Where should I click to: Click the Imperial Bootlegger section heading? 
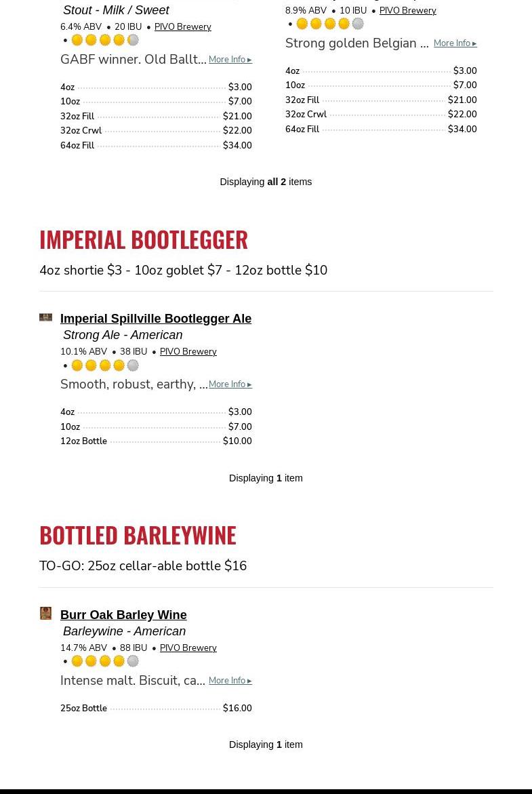point(144,239)
